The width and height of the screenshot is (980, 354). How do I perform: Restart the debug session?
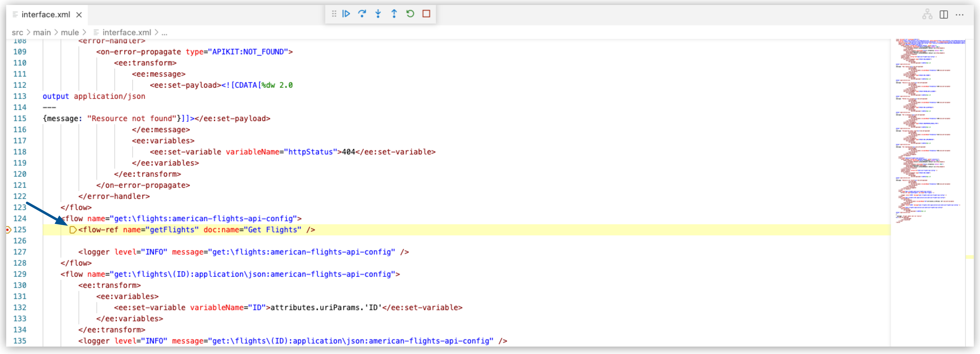coord(410,14)
